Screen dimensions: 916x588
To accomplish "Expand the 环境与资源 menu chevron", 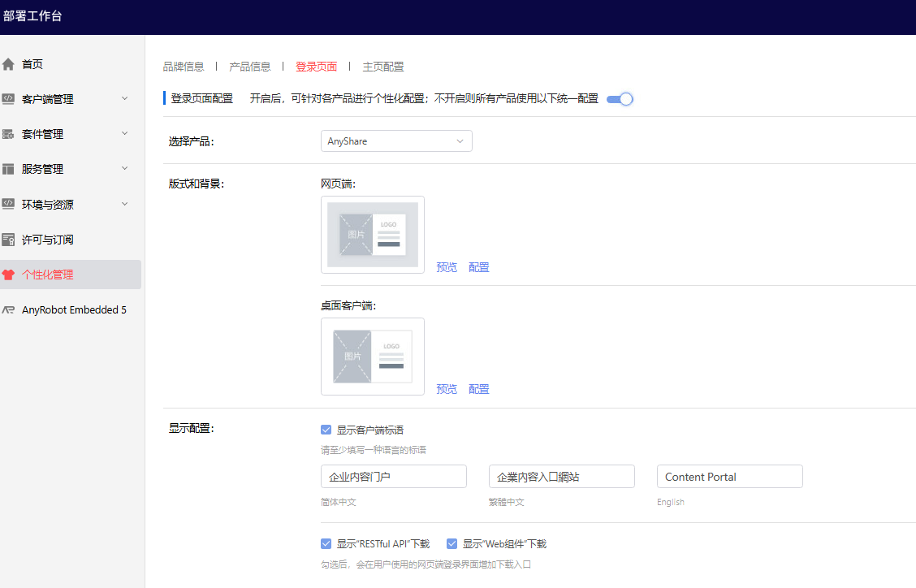I will pyautogui.click(x=124, y=204).
